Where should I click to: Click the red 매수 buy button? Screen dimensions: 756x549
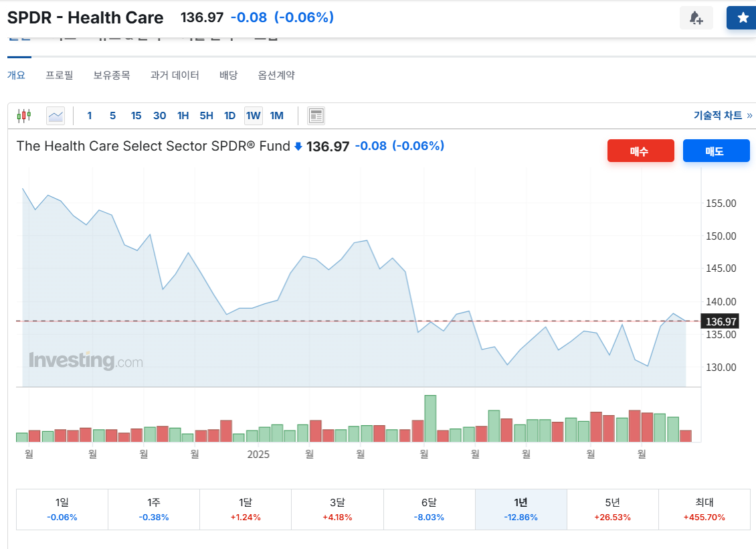click(x=640, y=151)
